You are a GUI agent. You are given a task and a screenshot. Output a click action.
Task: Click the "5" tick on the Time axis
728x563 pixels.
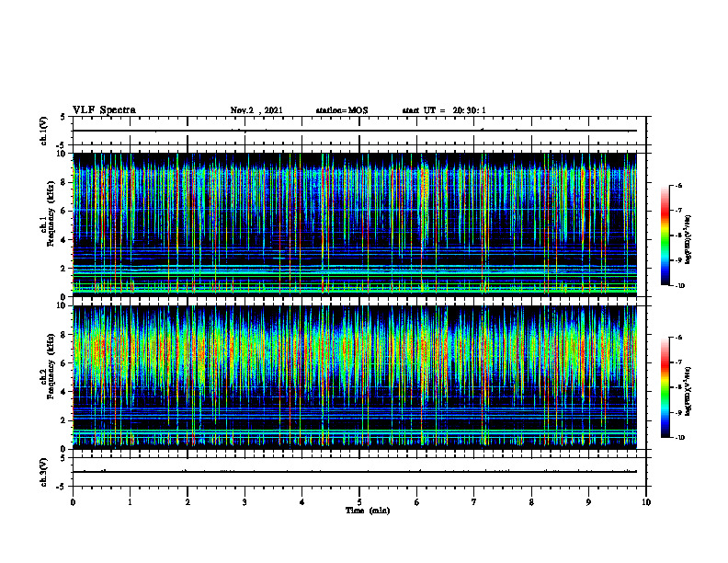pyautogui.click(x=359, y=502)
